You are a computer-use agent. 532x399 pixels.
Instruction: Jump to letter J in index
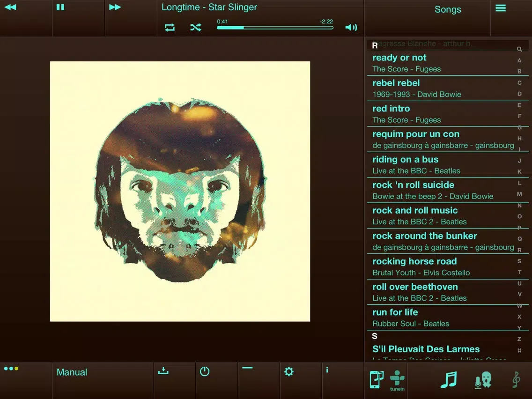click(519, 161)
